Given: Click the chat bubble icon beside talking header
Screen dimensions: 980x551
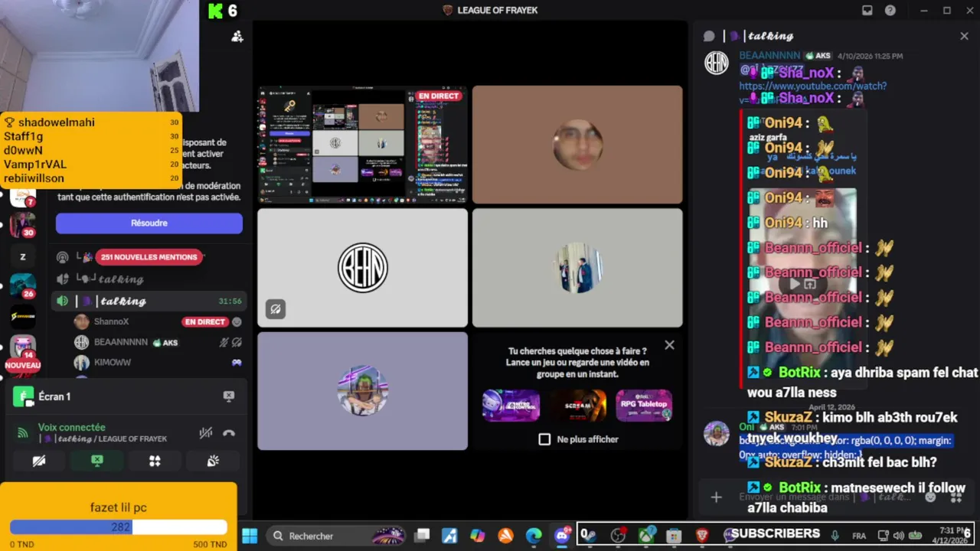Looking at the screenshot, I should point(709,36).
